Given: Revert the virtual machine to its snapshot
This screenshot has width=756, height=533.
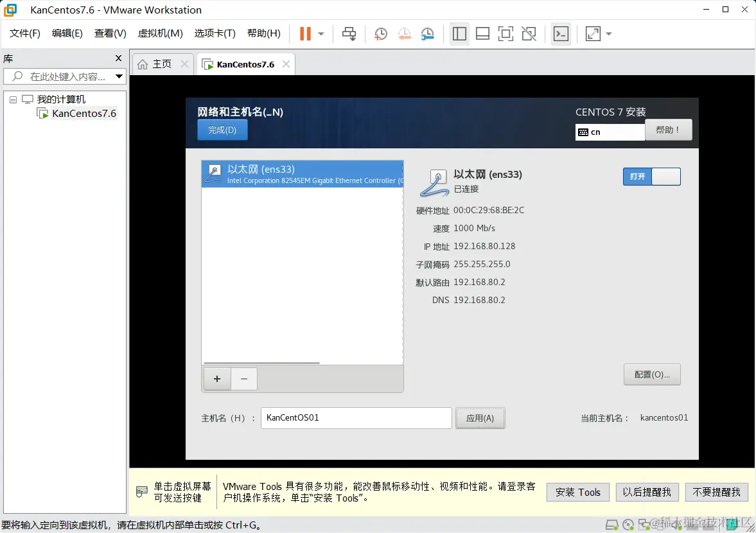Looking at the screenshot, I should pos(403,33).
